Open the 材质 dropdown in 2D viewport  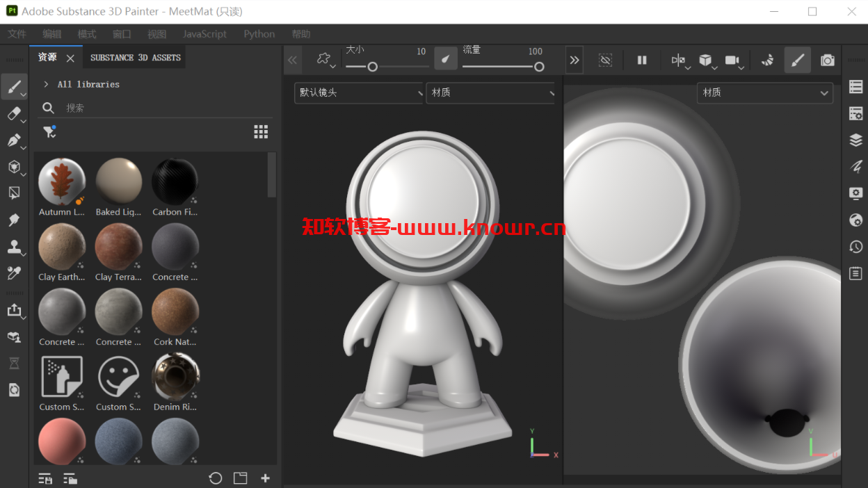pyautogui.click(x=764, y=92)
